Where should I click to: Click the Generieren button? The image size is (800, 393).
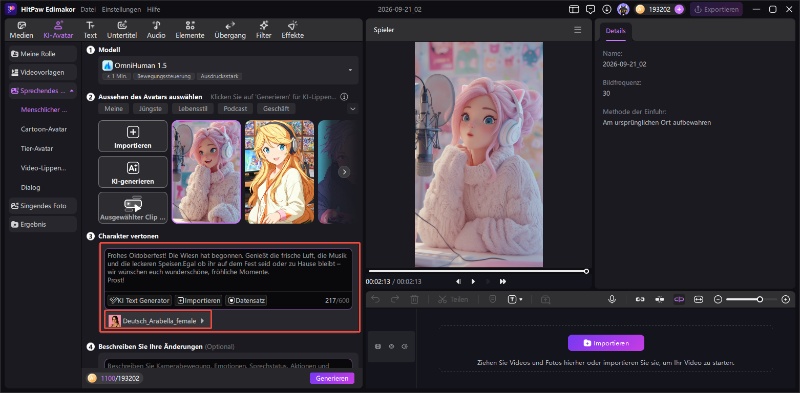[332, 378]
